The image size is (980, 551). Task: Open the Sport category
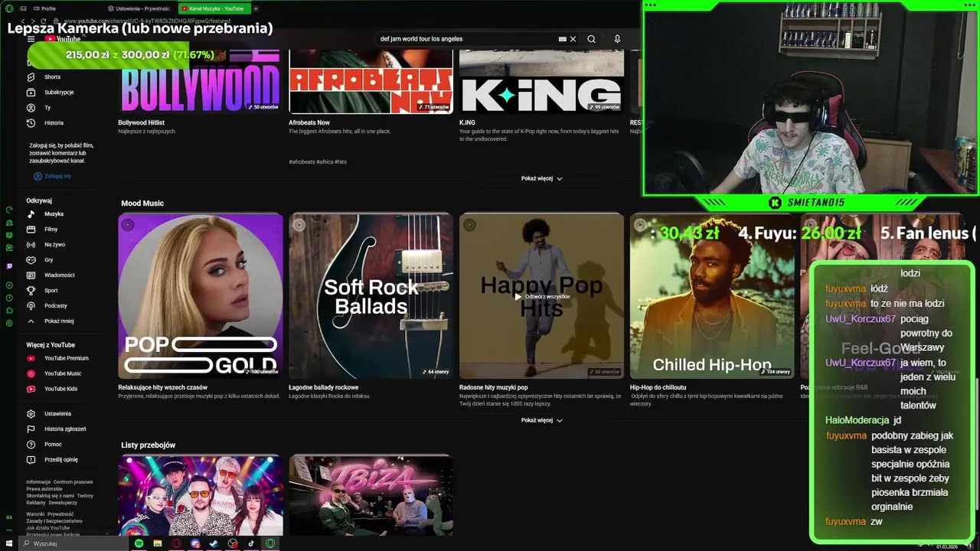tap(51, 291)
